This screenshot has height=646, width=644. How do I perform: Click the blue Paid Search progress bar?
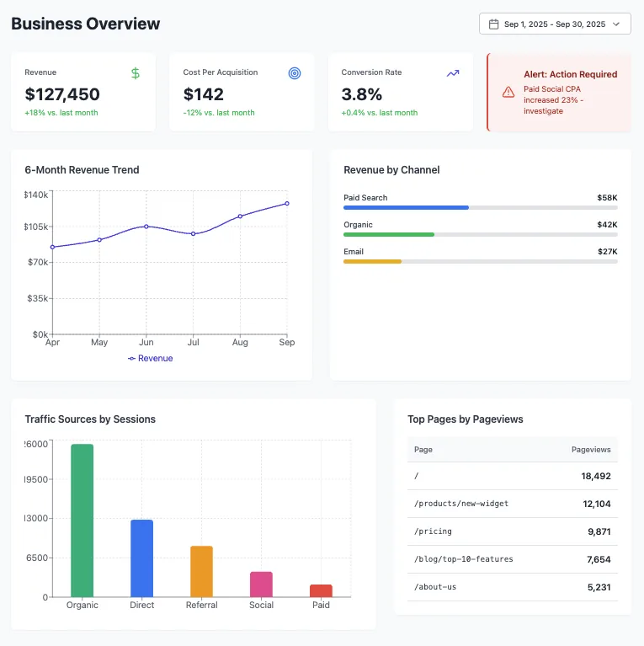click(x=406, y=208)
